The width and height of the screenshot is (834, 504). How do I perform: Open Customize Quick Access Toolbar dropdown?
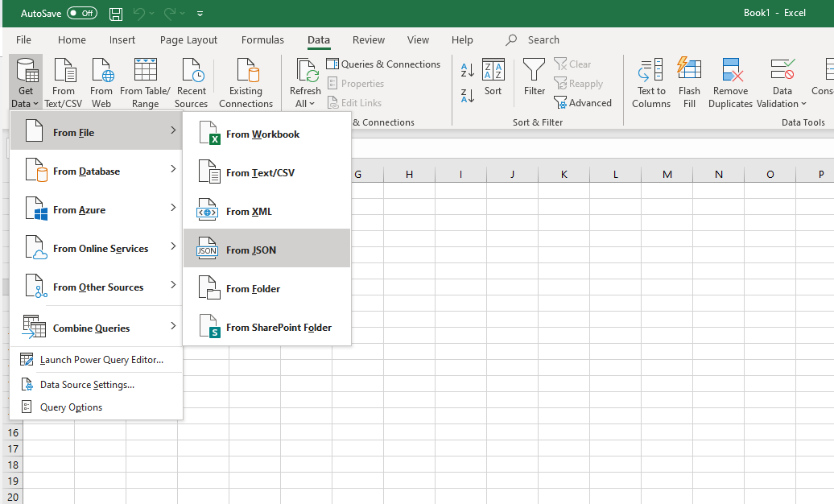200,14
